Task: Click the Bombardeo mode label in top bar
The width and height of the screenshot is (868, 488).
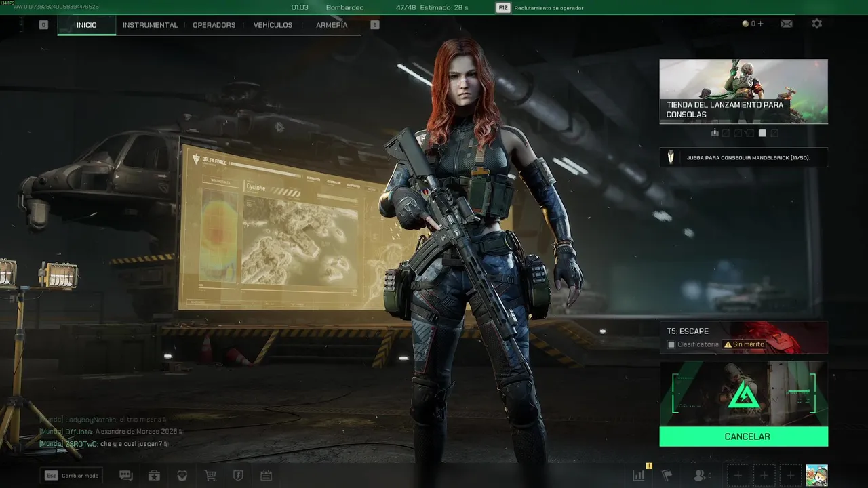Action: [x=344, y=8]
